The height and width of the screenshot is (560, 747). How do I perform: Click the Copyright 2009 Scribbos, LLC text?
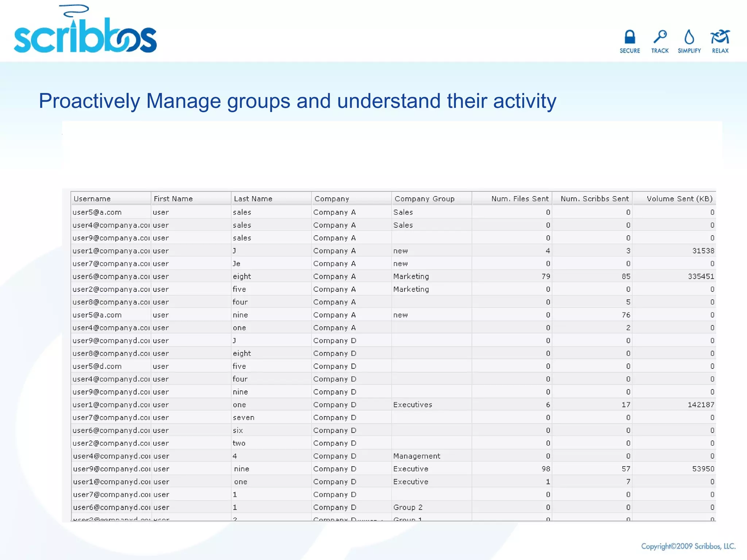click(688, 546)
